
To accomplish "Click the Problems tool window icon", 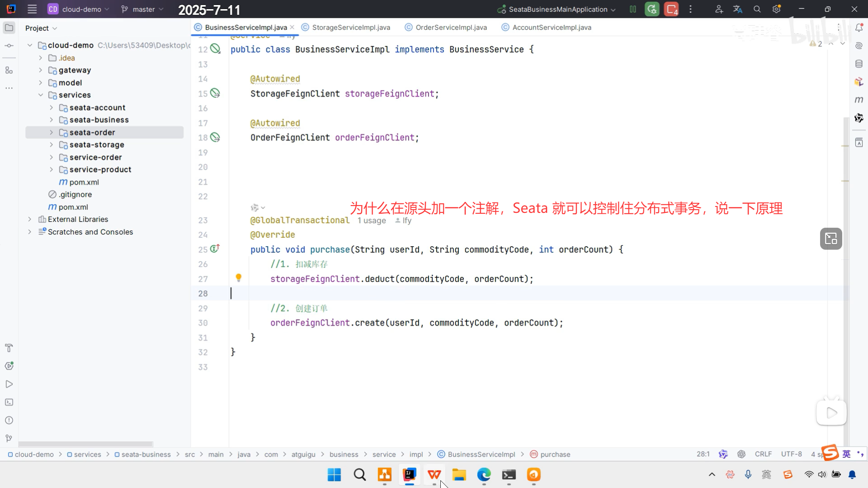I will [9, 420].
